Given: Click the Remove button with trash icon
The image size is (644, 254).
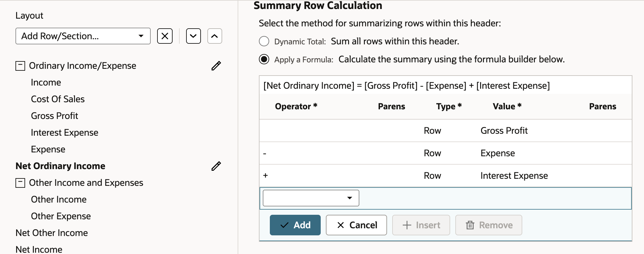Looking at the screenshot, I should [489, 225].
